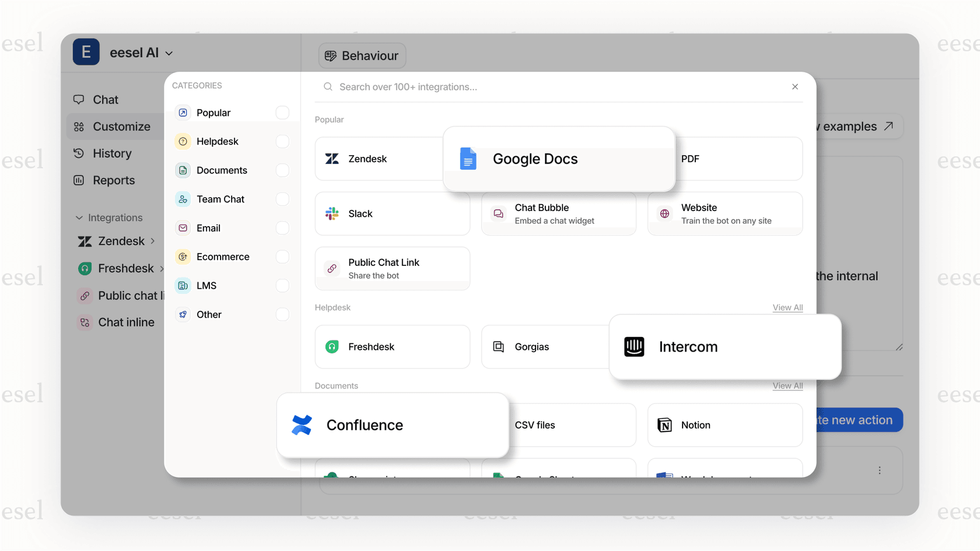The width and height of the screenshot is (980, 551).
Task: Toggle the Documents category radio
Action: point(282,170)
